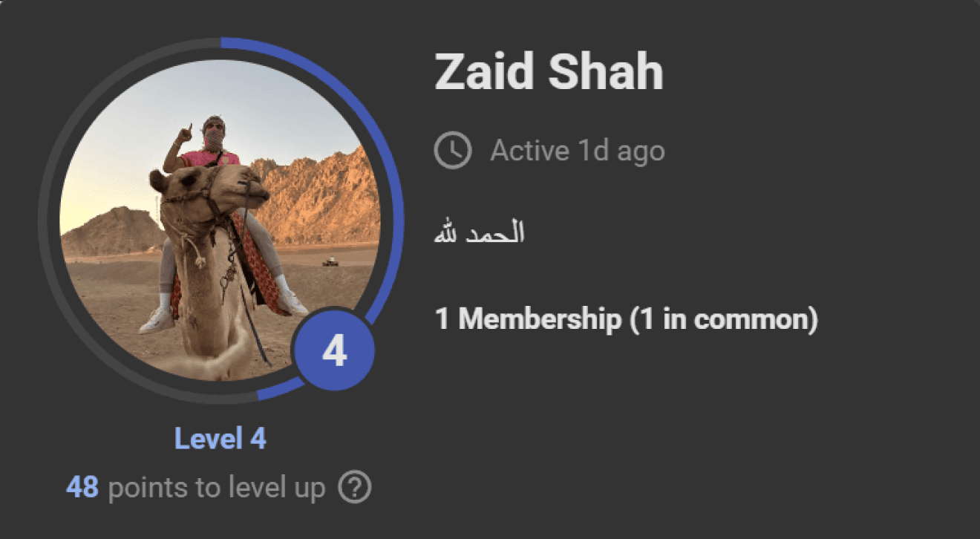Click the word Shah in the title

[606, 73]
